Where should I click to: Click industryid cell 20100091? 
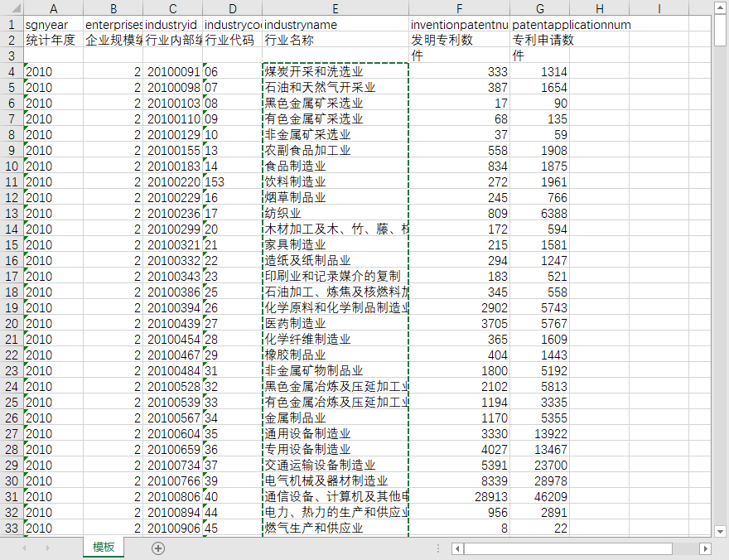pyautogui.click(x=172, y=71)
